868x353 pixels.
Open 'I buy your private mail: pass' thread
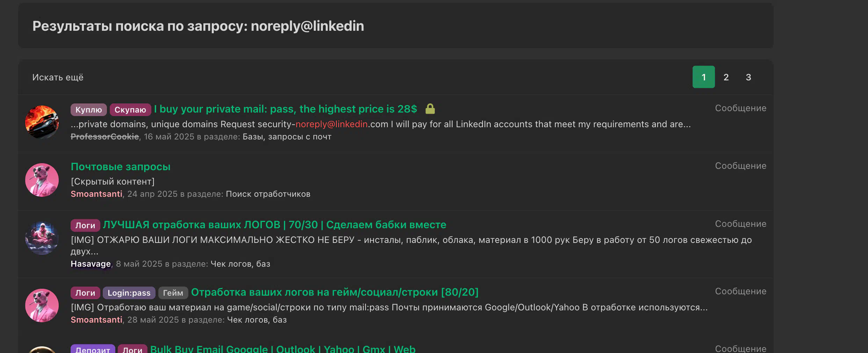(x=285, y=109)
